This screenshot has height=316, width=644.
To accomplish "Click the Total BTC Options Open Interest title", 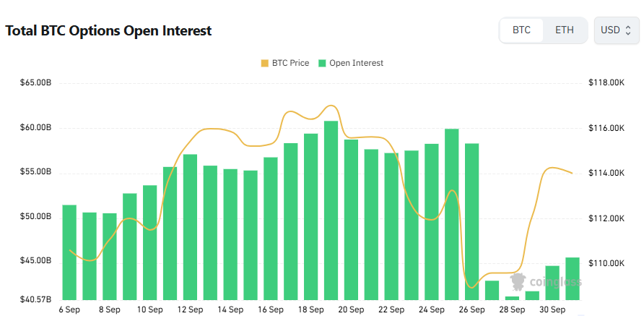I will [108, 31].
